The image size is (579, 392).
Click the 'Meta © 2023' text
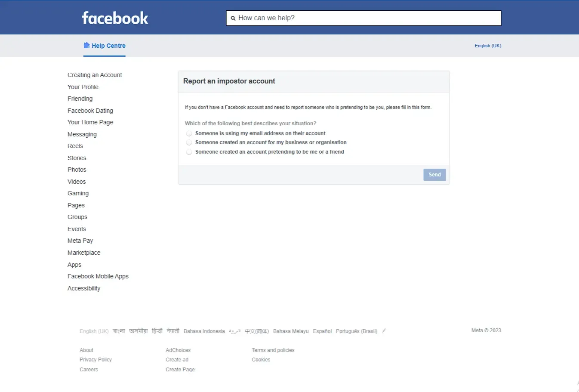click(x=486, y=330)
